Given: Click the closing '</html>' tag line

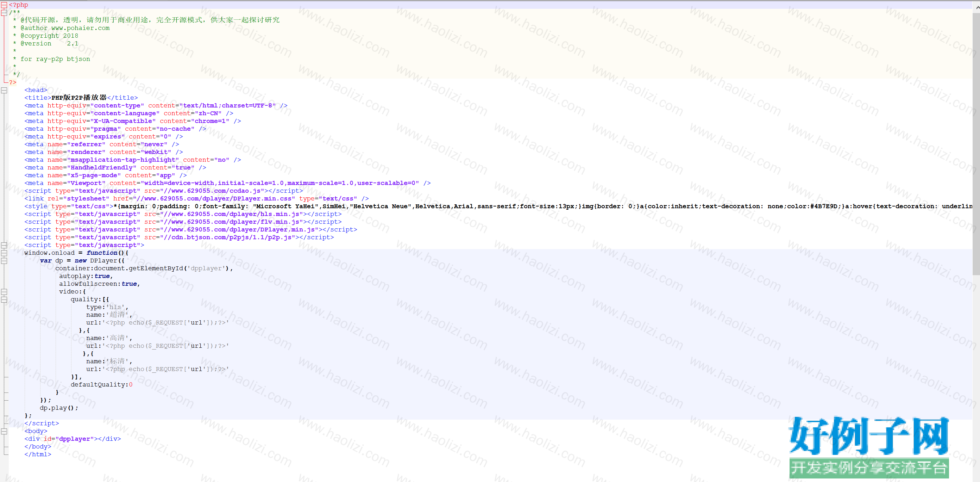Looking at the screenshot, I should pos(38,454).
